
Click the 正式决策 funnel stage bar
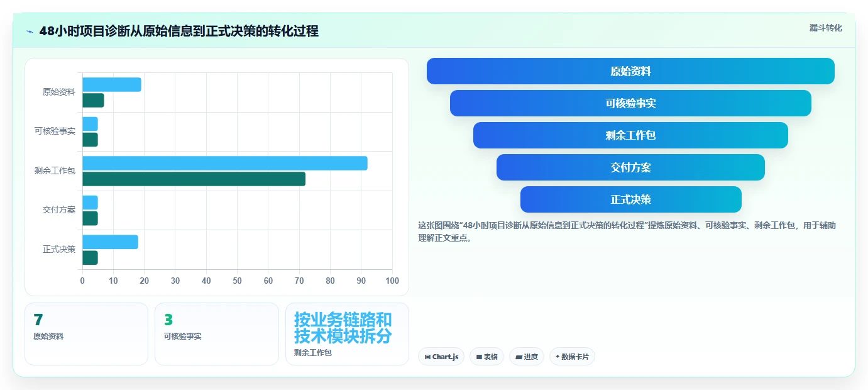pyautogui.click(x=630, y=199)
